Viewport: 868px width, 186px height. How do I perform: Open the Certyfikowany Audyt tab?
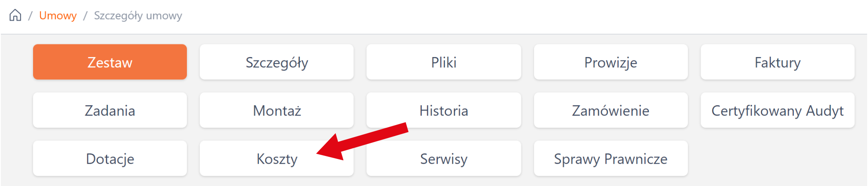pyautogui.click(x=778, y=110)
